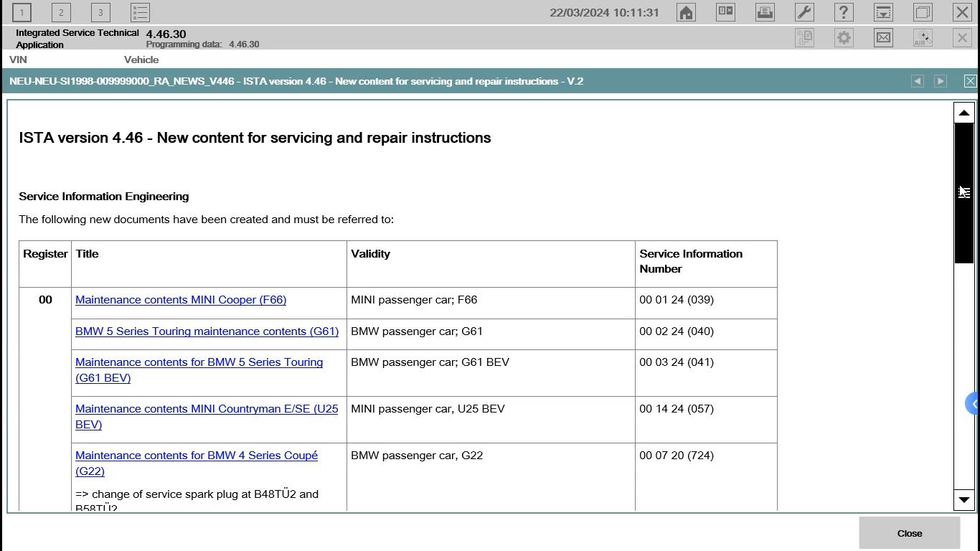Go to previous document with left arrow
This screenshot has width=980, height=551.
coord(917,81)
